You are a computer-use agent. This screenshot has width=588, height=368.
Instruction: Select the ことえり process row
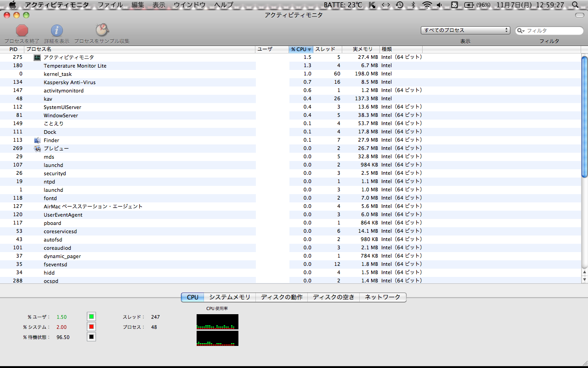point(290,124)
